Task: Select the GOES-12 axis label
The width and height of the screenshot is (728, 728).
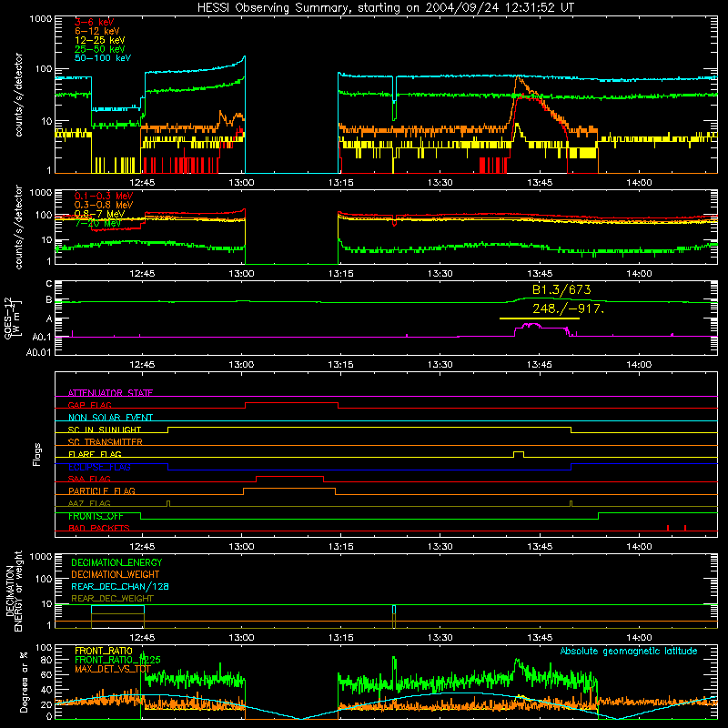Action: click(x=13, y=318)
